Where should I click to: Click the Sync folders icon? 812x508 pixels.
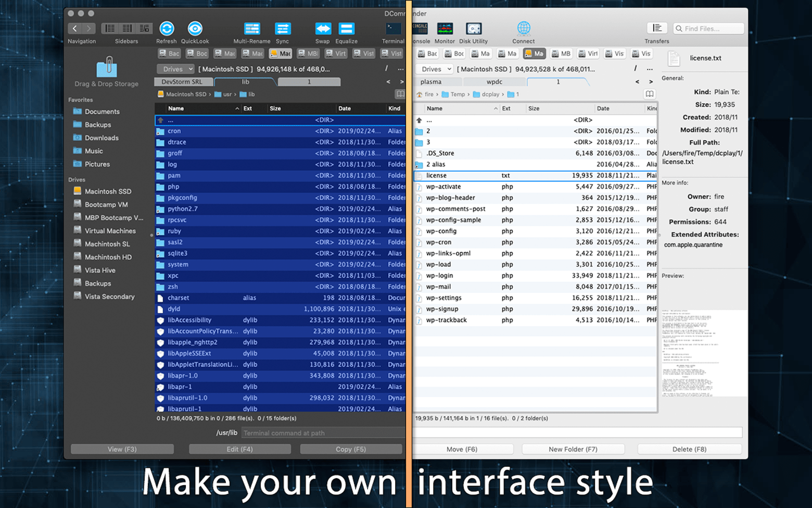tap(282, 29)
